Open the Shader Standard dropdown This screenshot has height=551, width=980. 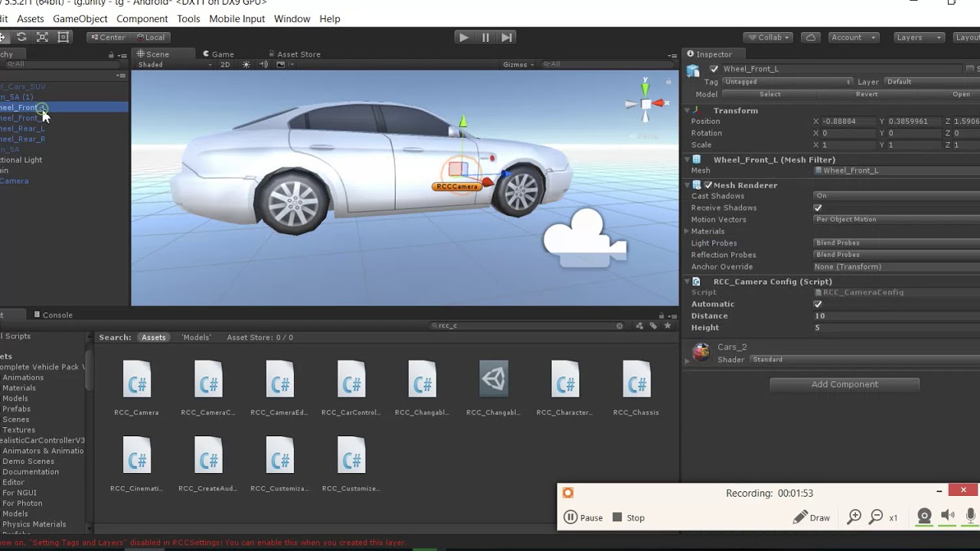[x=865, y=360]
